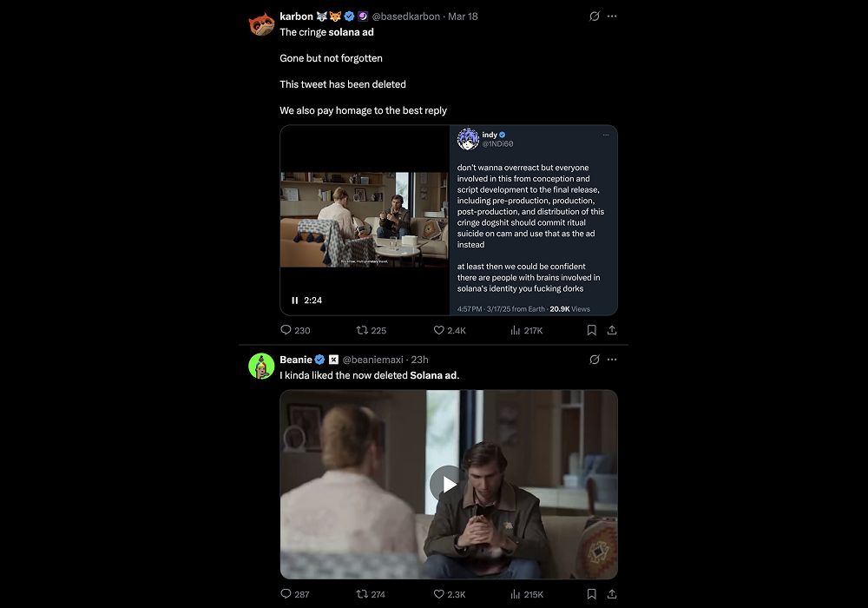Open Grok explain icon on karbon's tweet
868x608 pixels.
tap(595, 17)
